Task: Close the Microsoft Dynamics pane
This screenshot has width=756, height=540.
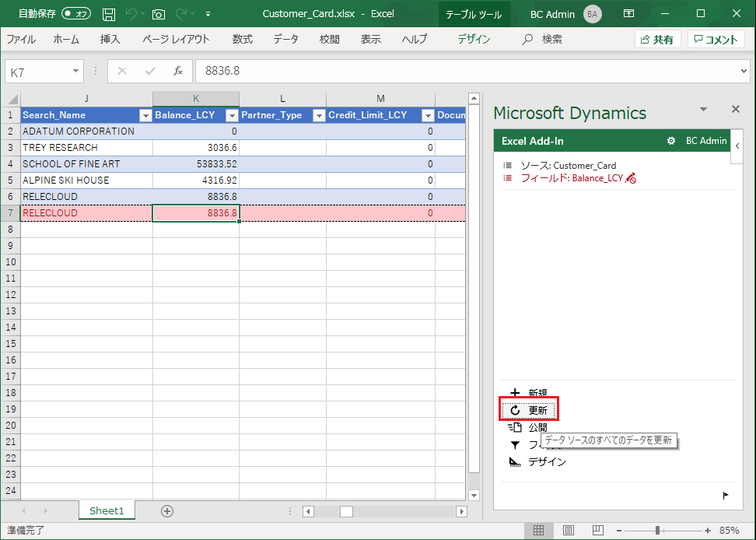Action: [x=735, y=109]
